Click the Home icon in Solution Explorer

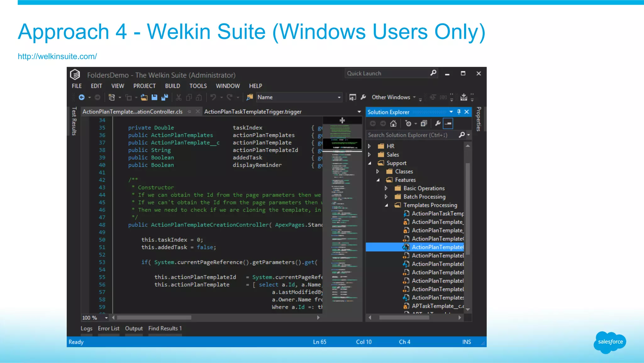point(393,123)
